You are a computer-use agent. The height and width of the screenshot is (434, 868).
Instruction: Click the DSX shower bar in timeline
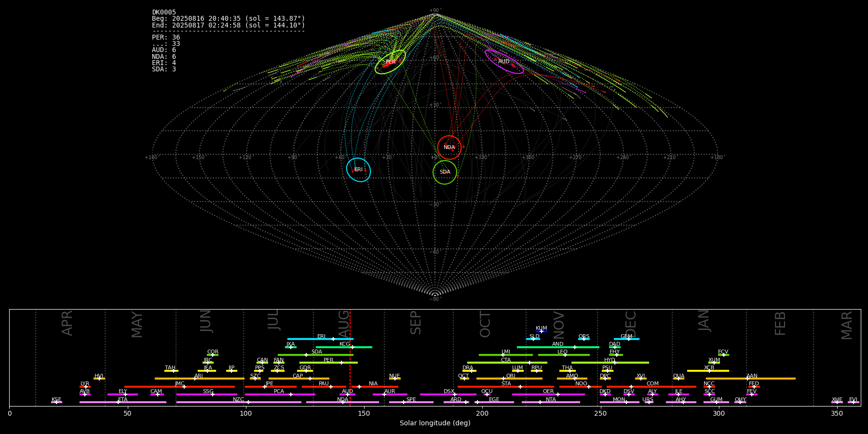click(448, 394)
